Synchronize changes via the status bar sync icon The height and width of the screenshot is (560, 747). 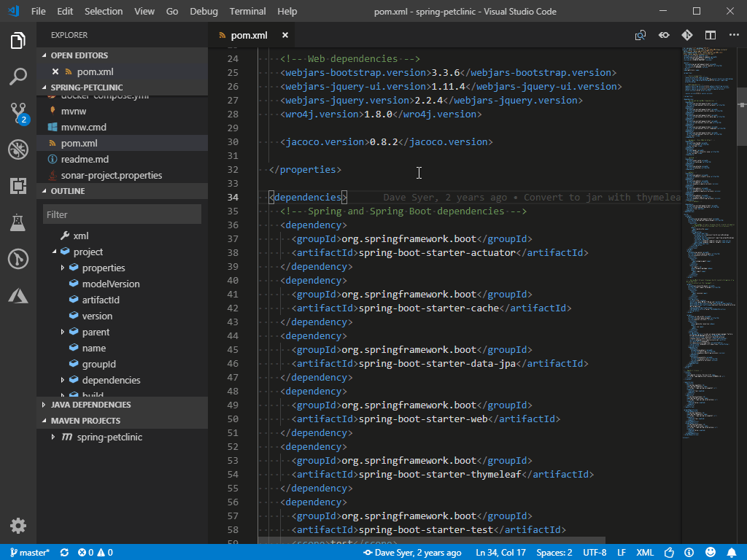point(64,552)
